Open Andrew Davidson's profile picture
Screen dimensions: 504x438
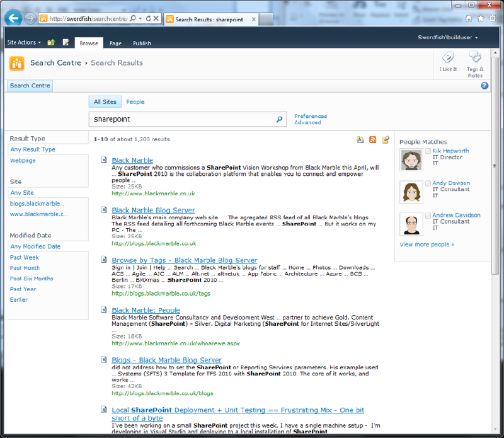(411, 224)
